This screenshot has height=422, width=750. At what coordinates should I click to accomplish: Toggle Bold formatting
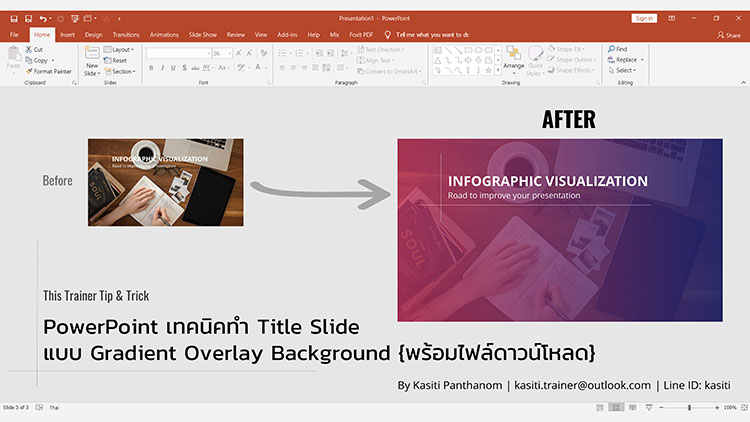(x=151, y=68)
